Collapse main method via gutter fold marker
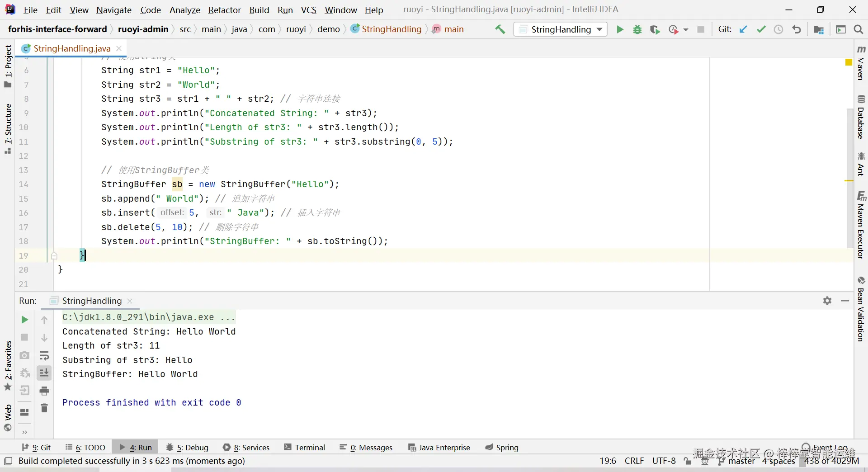 [54, 256]
